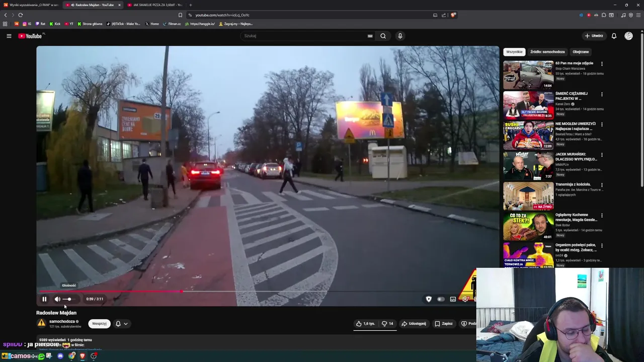Open more options for 63 Pan ma moje zdjęcie

(602, 64)
